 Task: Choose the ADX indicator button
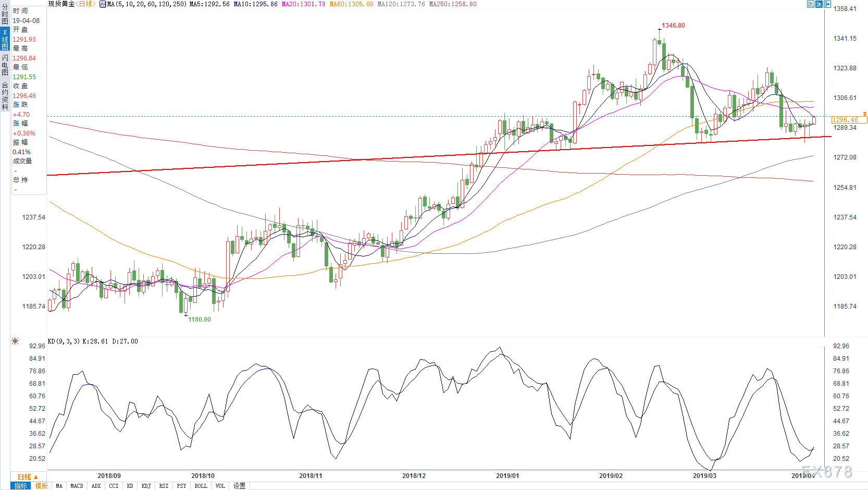coord(96,486)
